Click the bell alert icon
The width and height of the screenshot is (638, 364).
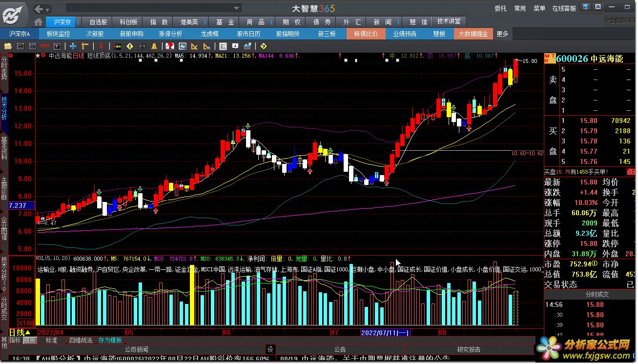click(x=154, y=46)
